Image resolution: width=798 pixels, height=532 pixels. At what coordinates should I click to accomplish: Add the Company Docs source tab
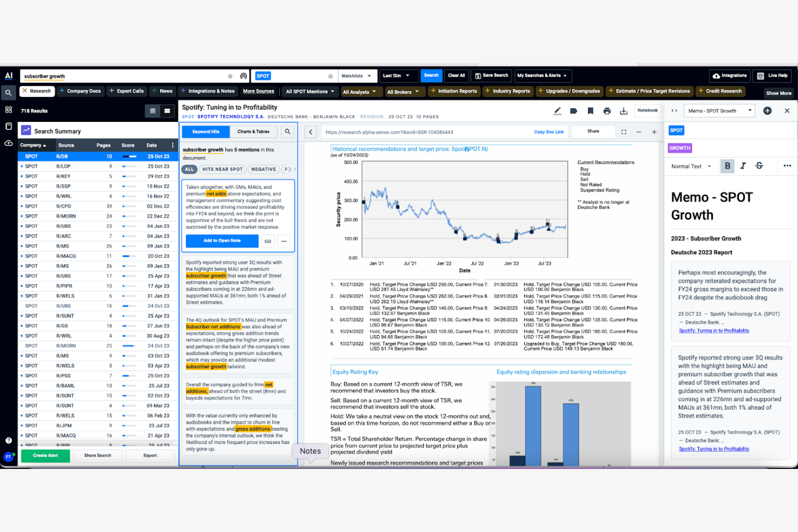(x=80, y=91)
